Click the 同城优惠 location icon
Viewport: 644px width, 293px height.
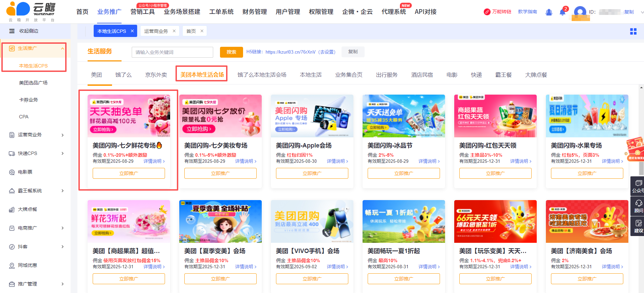12,266
